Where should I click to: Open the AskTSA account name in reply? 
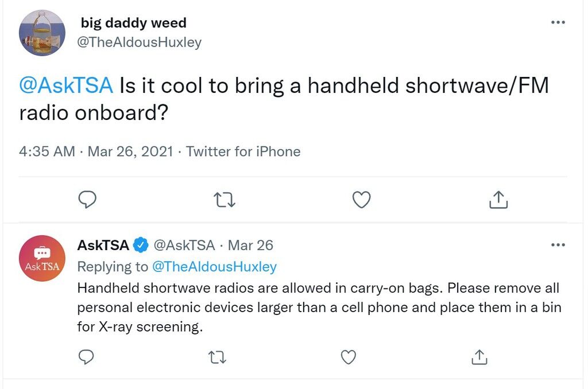tap(103, 245)
